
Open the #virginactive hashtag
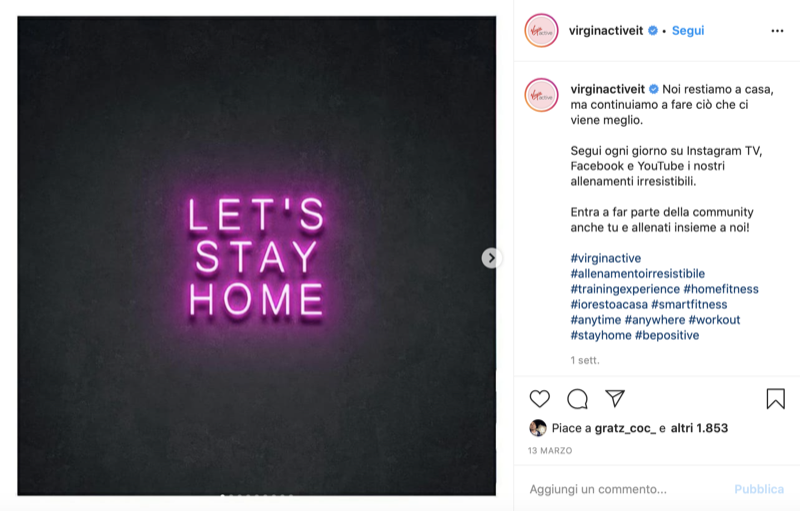click(606, 258)
